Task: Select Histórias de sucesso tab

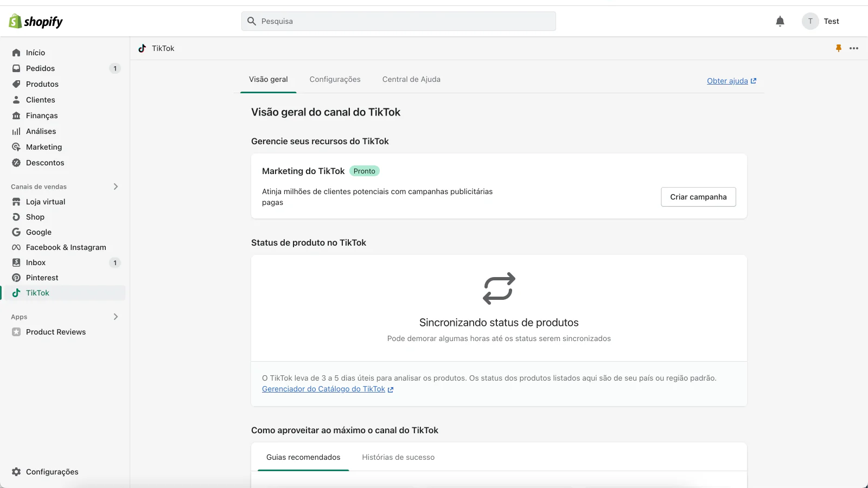Action: click(398, 457)
